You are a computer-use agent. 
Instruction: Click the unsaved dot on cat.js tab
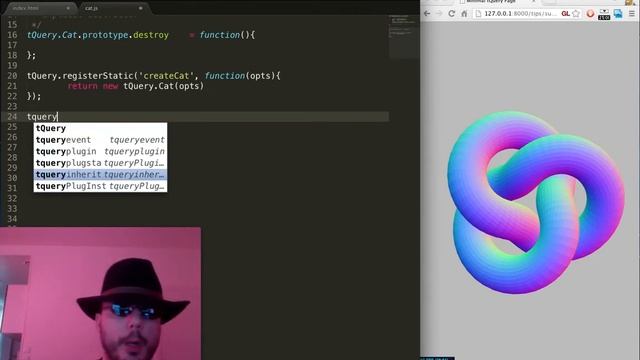pos(141,8)
